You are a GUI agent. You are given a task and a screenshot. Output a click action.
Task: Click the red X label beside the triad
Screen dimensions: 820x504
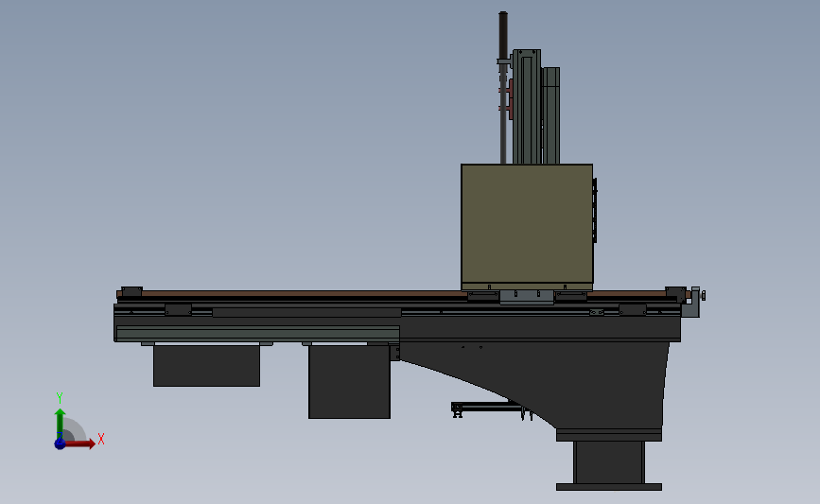(101, 439)
